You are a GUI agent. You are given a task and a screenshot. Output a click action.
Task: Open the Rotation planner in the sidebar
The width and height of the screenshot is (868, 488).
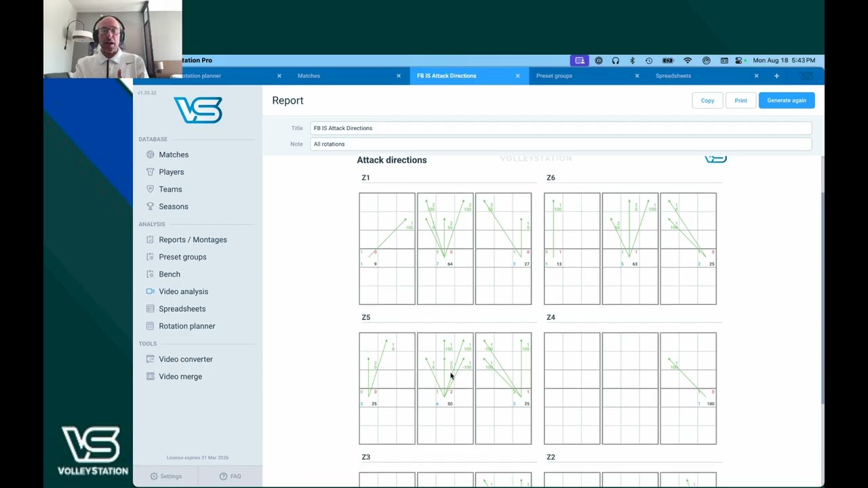[x=186, y=326]
